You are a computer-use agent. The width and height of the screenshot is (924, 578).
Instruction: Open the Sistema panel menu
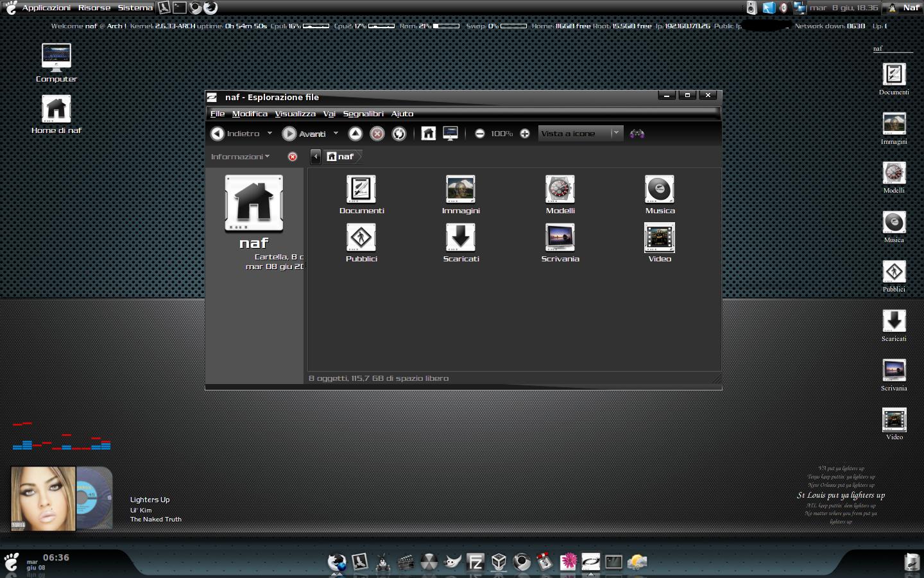pyautogui.click(x=135, y=8)
